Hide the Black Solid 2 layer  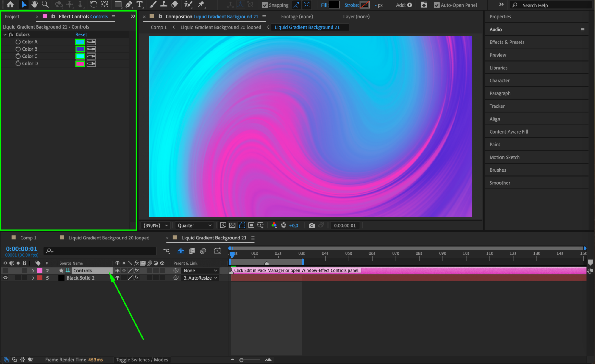tap(5, 278)
